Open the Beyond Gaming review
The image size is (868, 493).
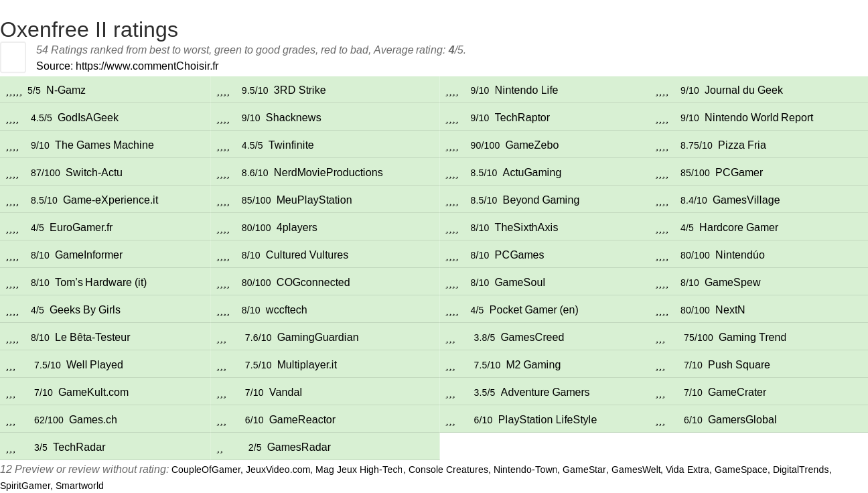point(541,200)
